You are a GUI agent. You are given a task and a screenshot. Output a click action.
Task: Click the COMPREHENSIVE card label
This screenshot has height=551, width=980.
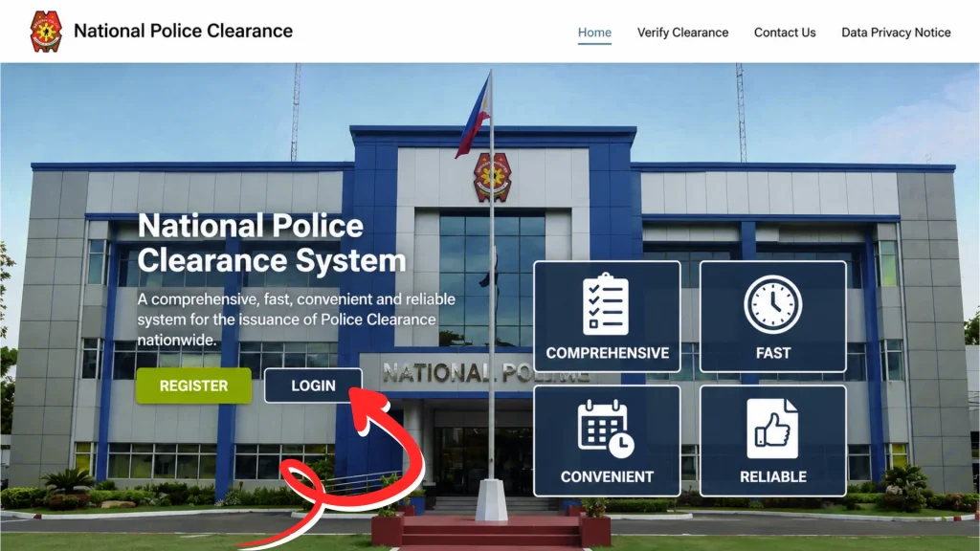608,353
